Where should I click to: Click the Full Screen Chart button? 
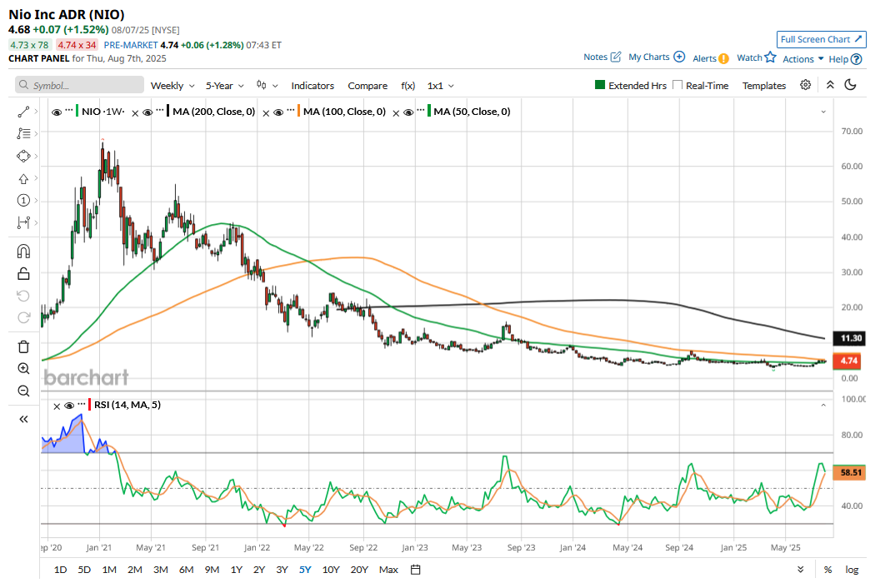tap(821, 39)
